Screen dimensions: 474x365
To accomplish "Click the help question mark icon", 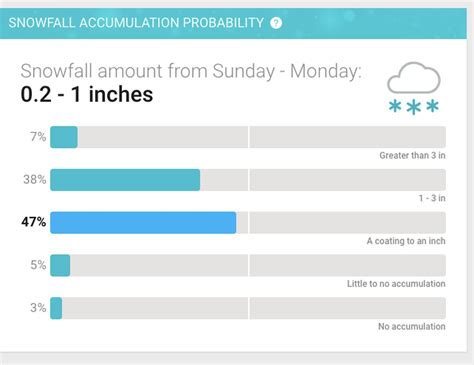I will coord(276,23).
